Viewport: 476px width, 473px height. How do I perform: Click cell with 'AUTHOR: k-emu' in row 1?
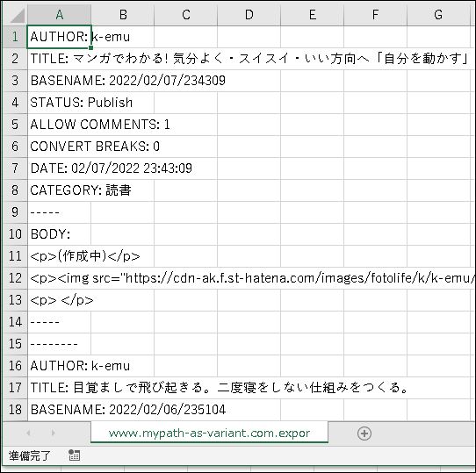(x=59, y=37)
